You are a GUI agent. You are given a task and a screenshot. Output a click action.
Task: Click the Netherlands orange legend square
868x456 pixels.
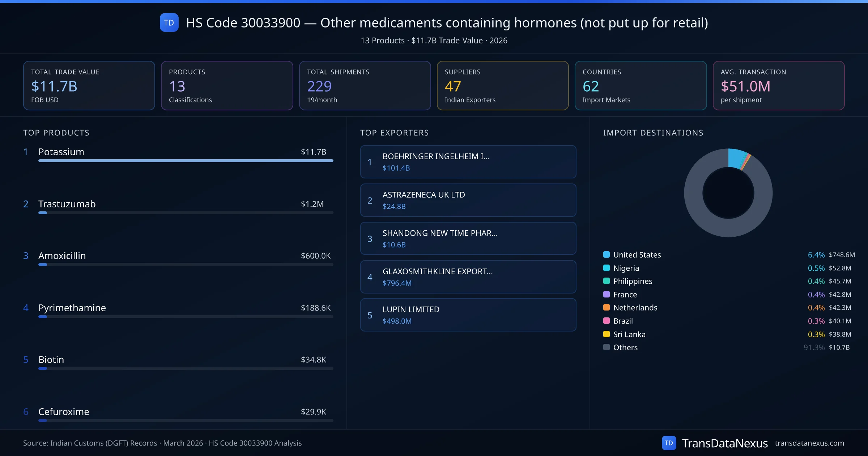(607, 308)
